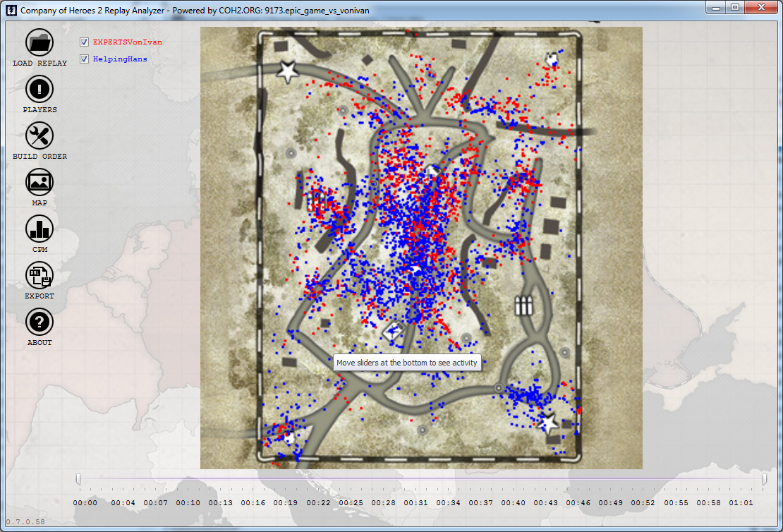Viewport: 783px width, 532px height.
Task: Click the 00:00 timeline label
Action: (85, 503)
